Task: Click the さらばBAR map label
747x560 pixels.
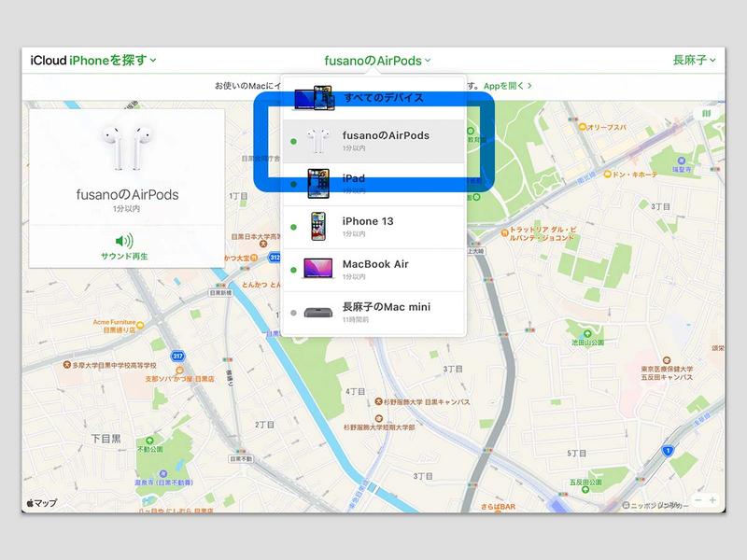Action: click(498, 507)
